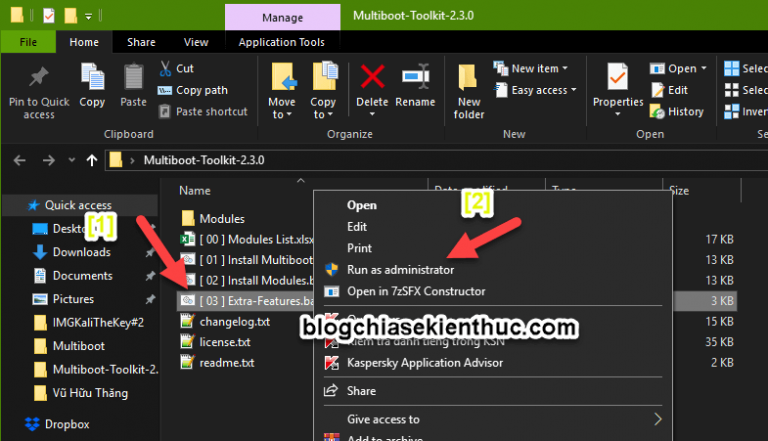Expand the Move to dropdown
768x441 pixels.
tap(282, 113)
